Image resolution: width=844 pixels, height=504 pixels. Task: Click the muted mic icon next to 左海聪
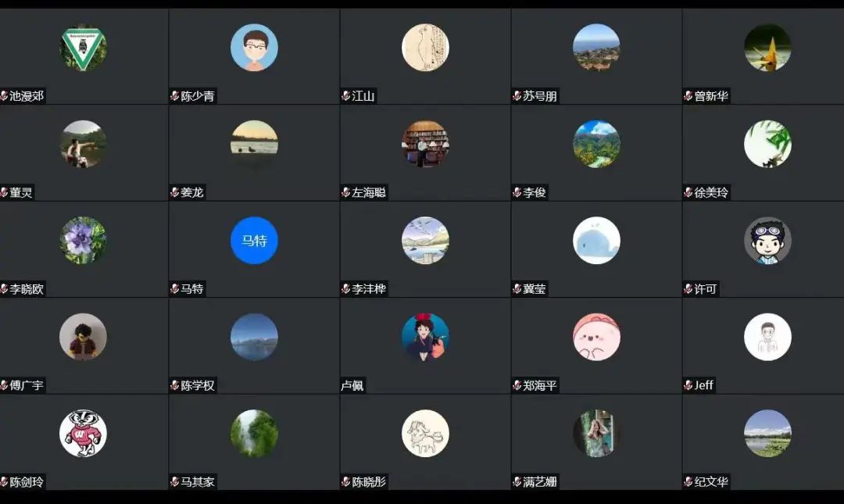coord(345,192)
